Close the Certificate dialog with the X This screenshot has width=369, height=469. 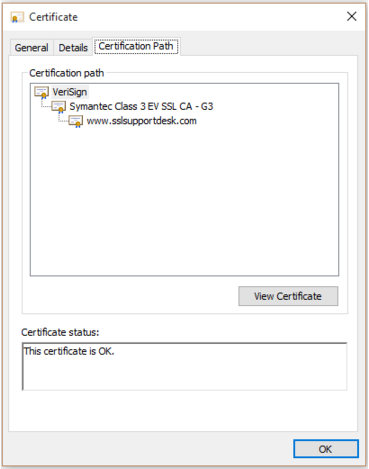coord(352,16)
